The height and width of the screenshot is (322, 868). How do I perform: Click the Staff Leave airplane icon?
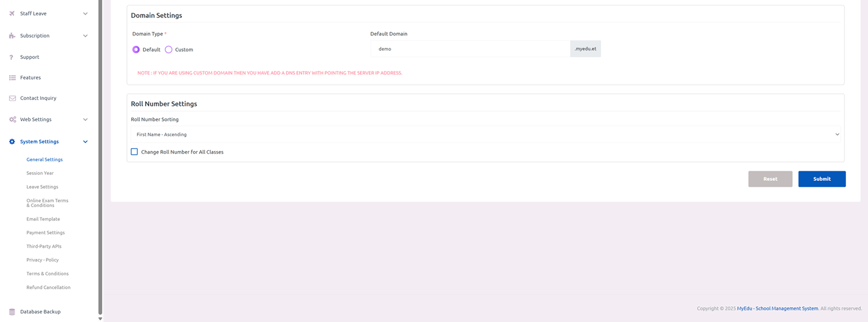(12, 14)
